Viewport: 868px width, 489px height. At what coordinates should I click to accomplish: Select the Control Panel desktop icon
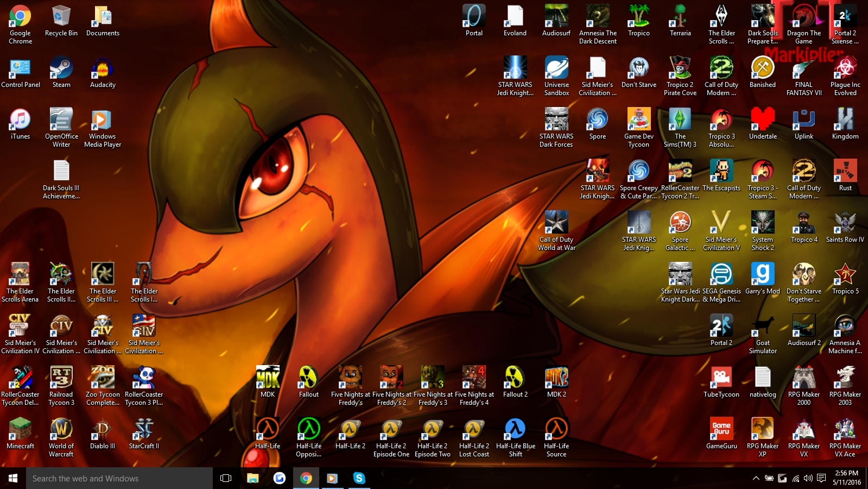pyautogui.click(x=21, y=73)
